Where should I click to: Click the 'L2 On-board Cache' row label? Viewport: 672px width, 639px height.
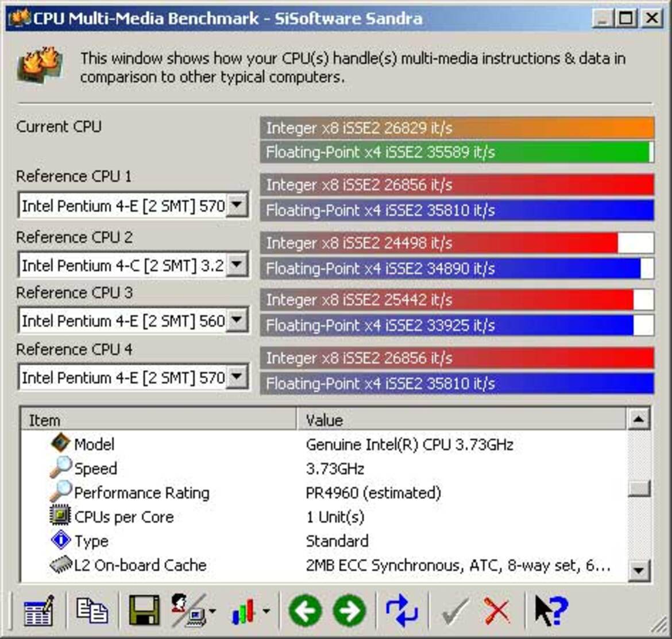pos(140,566)
